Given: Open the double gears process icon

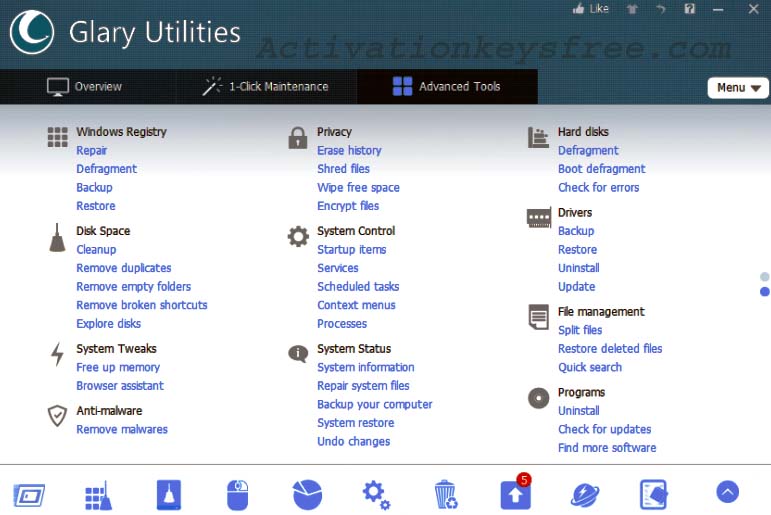Looking at the screenshot, I should click(x=376, y=495).
